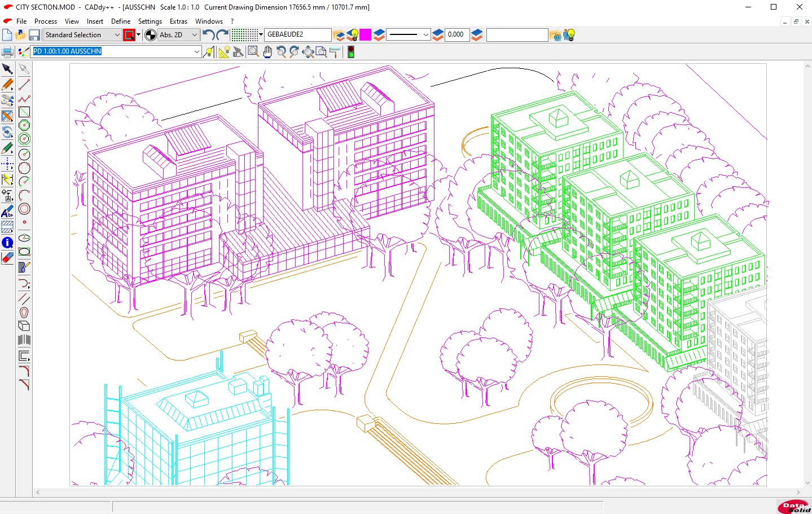Select the black arrow selection tool
The width and height of the screenshot is (812, 514).
(x=7, y=69)
